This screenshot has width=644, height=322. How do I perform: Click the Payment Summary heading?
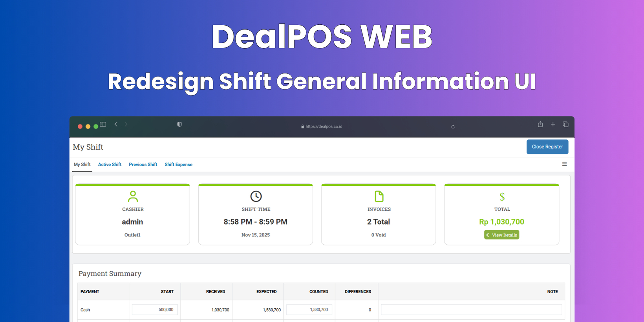pyautogui.click(x=110, y=274)
